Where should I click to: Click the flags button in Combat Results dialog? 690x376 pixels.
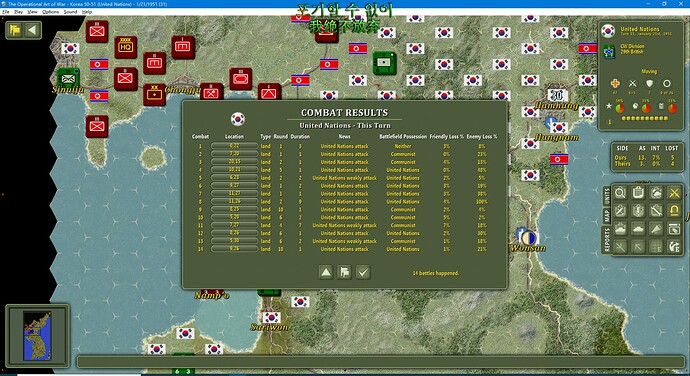coord(344,272)
